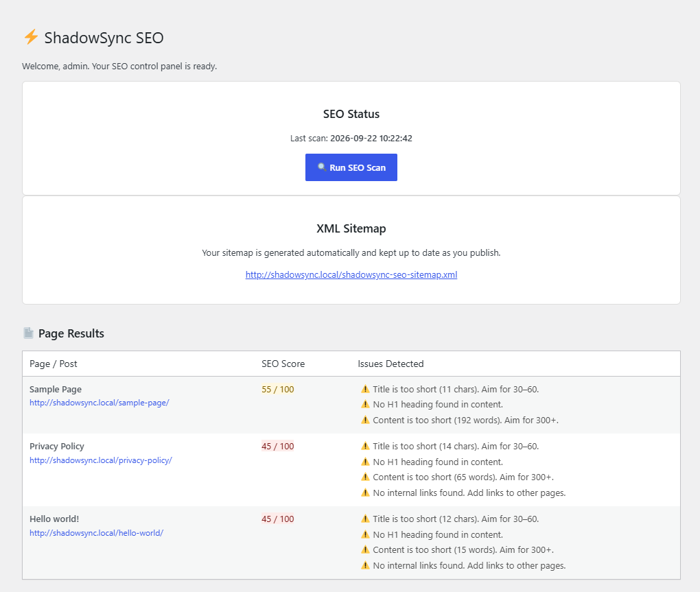
Task: Click the 55 / 100 score badge
Action: tap(278, 389)
